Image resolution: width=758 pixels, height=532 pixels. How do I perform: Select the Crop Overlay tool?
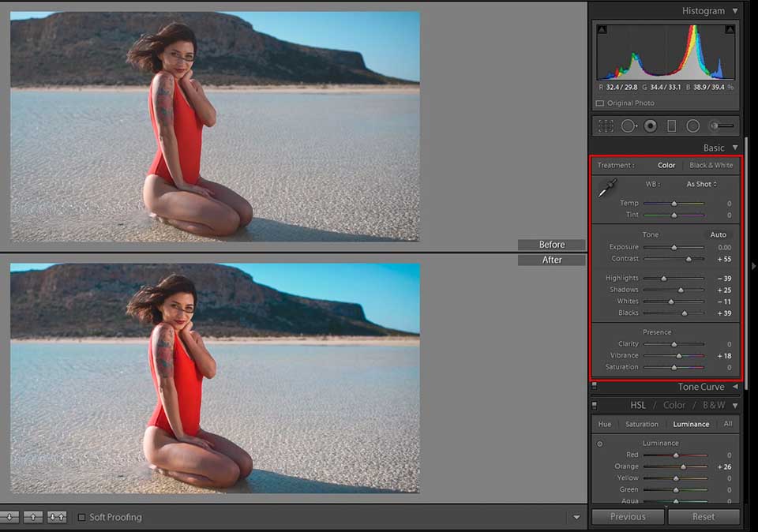click(x=607, y=125)
